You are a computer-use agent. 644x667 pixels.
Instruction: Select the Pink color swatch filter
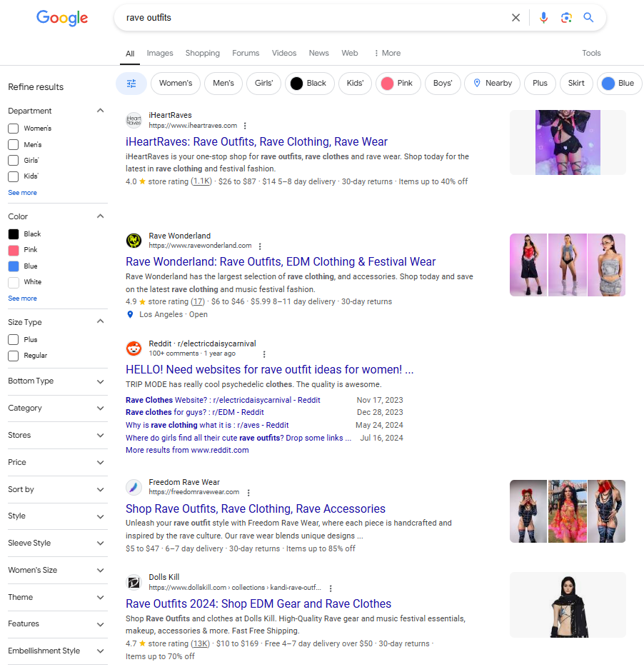coord(13,250)
